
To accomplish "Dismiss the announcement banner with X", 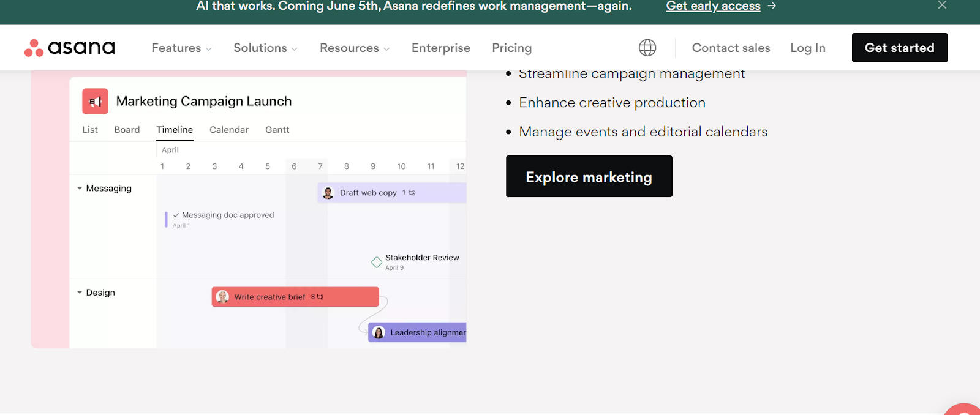I will coord(942,6).
